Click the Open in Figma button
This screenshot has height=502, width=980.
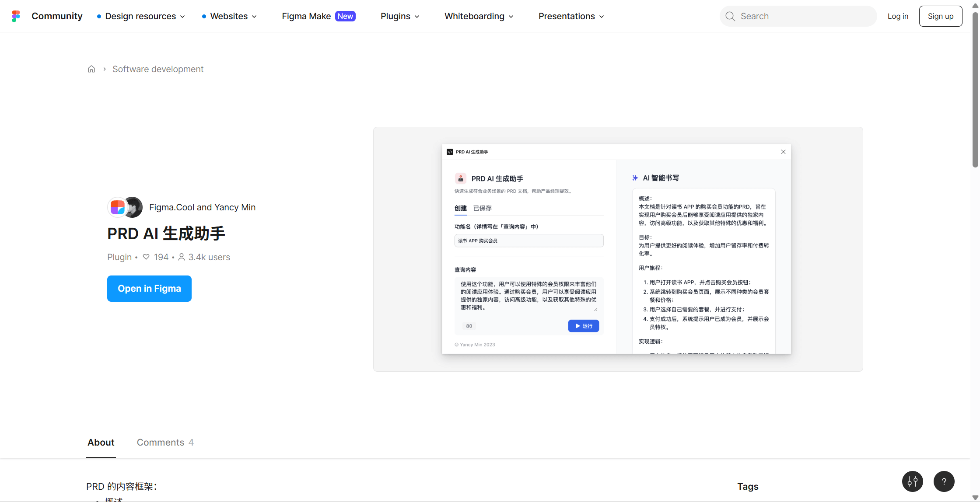[x=149, y=289]
